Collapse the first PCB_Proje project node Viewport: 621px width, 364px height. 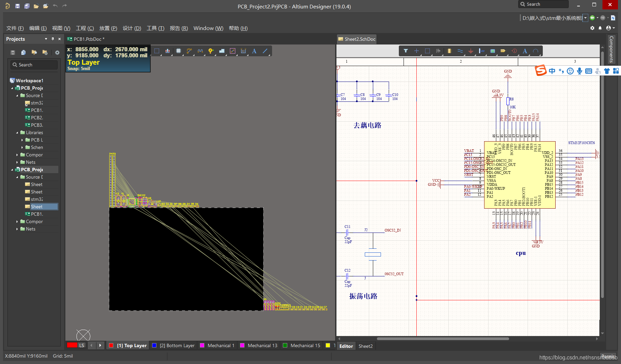(x=12, y=88)
